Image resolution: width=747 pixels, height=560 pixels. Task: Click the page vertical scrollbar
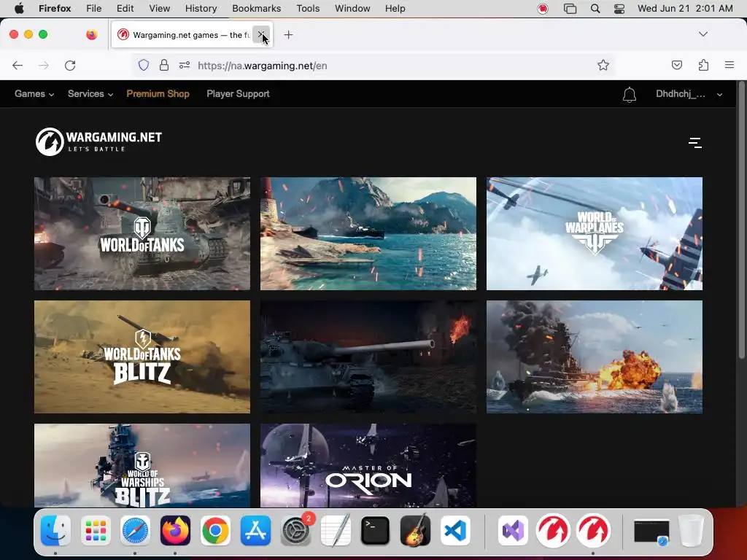tap(741, 222)
